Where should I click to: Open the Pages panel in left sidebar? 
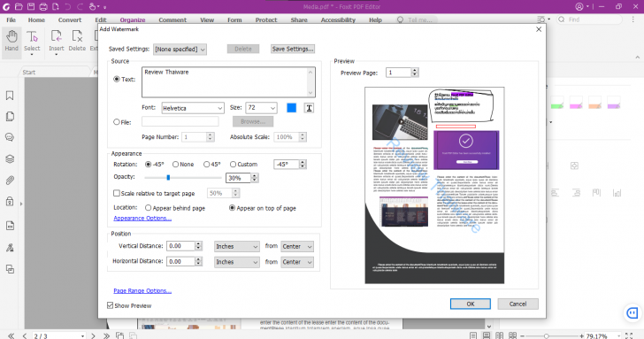pyautogui.click(x=10, y=117)
